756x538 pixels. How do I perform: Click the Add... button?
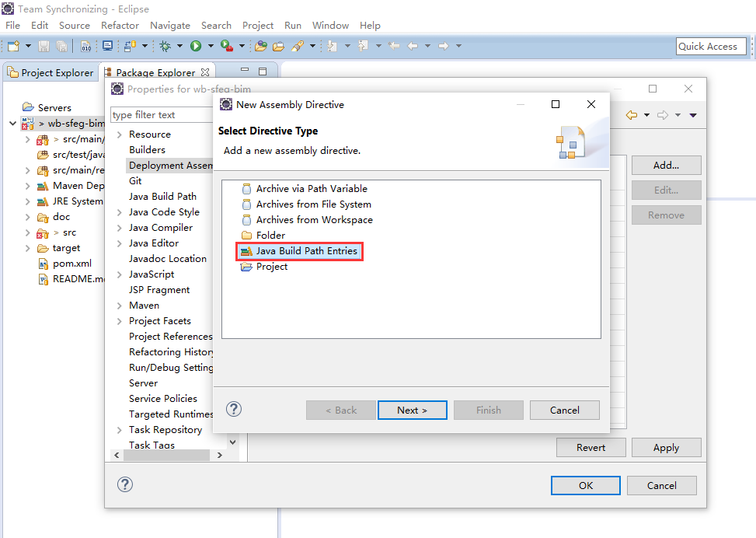(x=667, y=165)
